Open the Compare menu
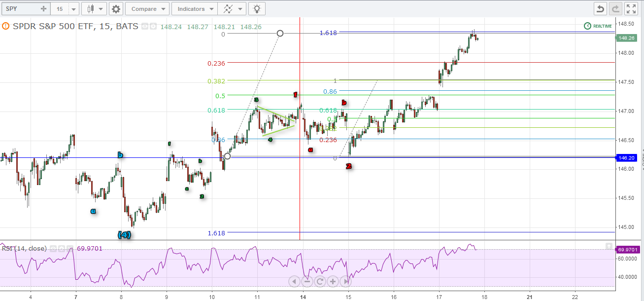The image size is (644, 301). tap(147, 9)
